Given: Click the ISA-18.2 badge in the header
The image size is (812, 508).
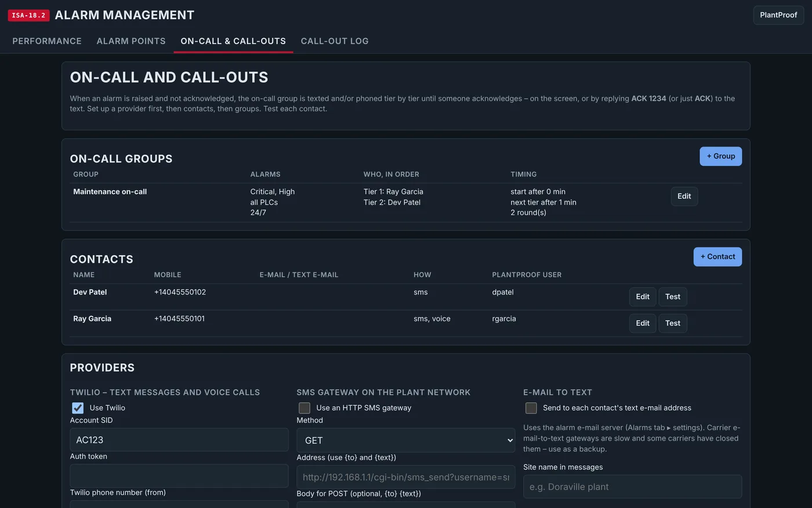Looking at the screenshot, I should [28, 15].
